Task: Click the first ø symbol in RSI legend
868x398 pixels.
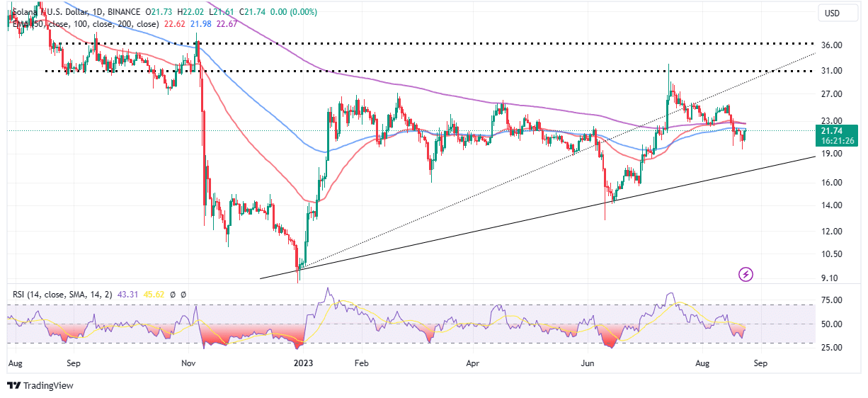Action: tap(172, 294)
